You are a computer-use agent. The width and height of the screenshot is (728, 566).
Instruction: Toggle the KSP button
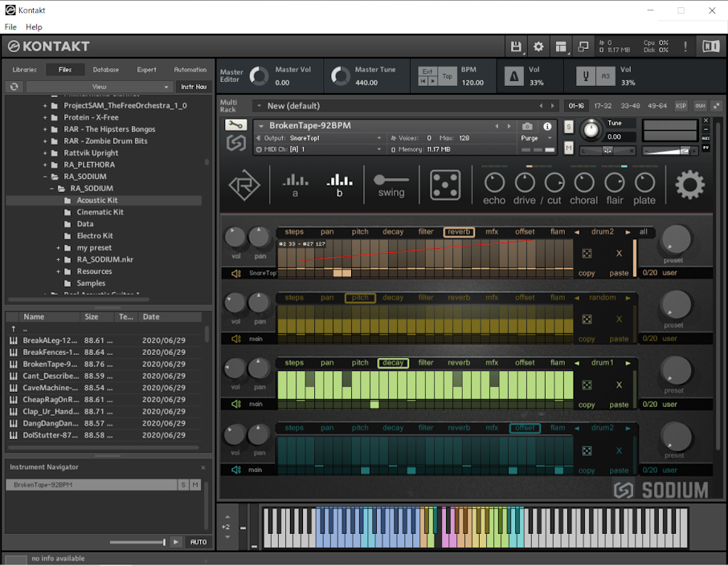pyautogui.click(x=681, y=106)
